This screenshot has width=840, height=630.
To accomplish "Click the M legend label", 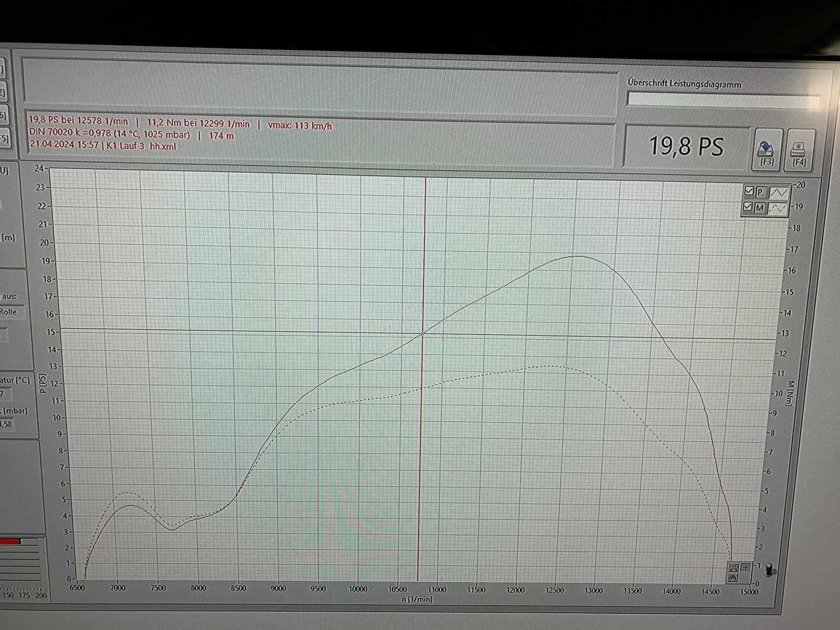I will point(759,208).
